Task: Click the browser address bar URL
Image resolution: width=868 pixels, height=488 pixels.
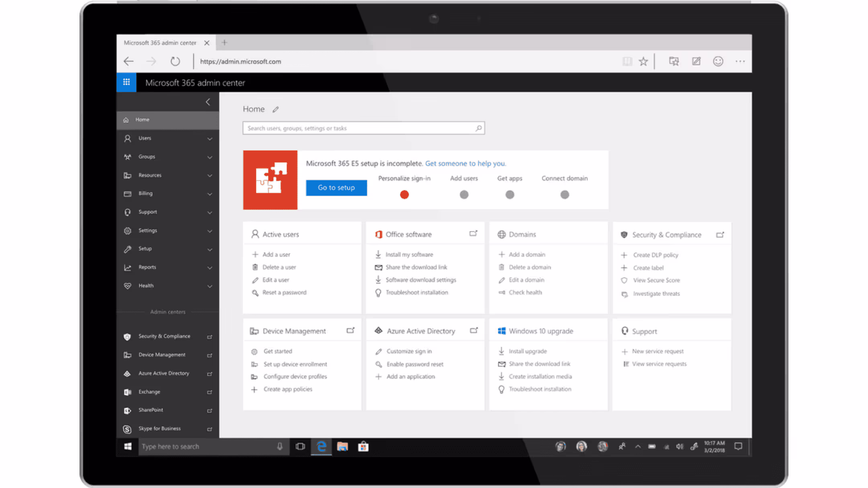Action: (240, 61)
